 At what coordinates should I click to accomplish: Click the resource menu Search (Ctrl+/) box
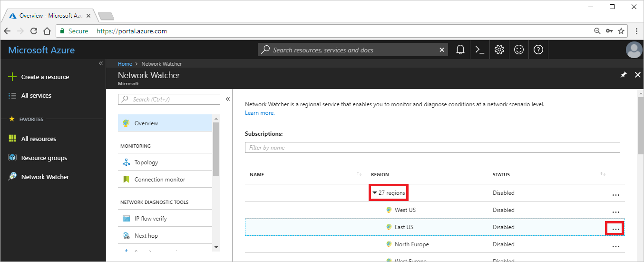coord(169,99)
